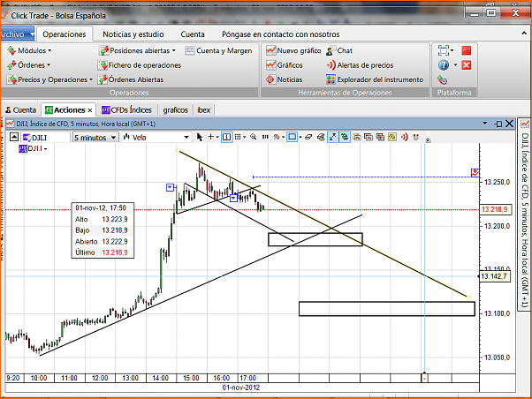
Task: Toggle the rectangle drawing tool
Action: coord(292,137)
